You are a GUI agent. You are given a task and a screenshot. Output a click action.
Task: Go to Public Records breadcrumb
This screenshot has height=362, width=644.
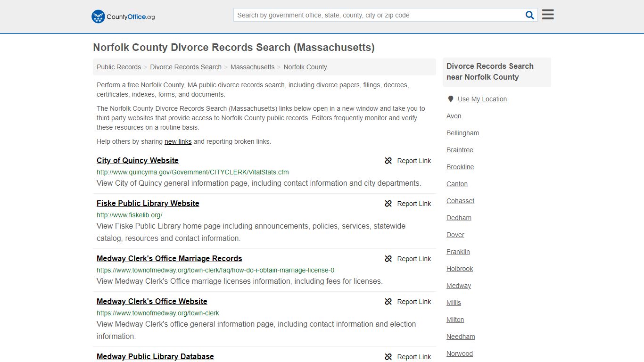119,67
